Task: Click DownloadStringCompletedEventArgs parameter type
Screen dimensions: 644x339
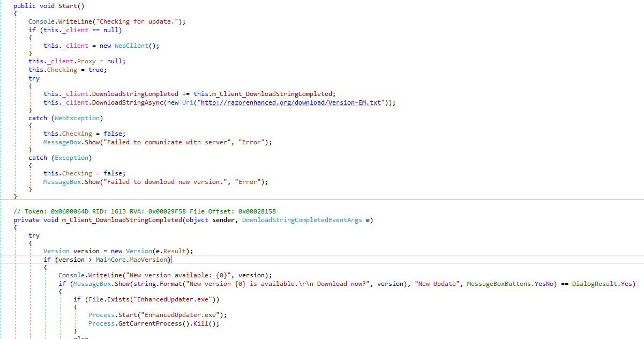Action: click(302, 220)
